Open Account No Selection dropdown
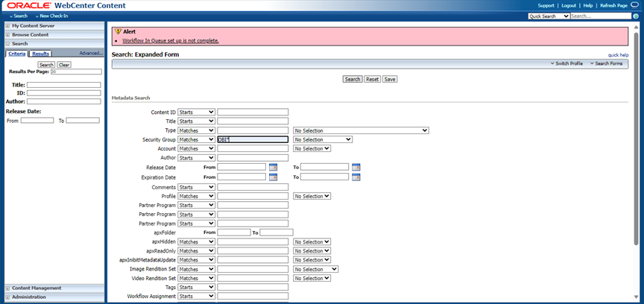644x304 pixels. coord(312,149)
